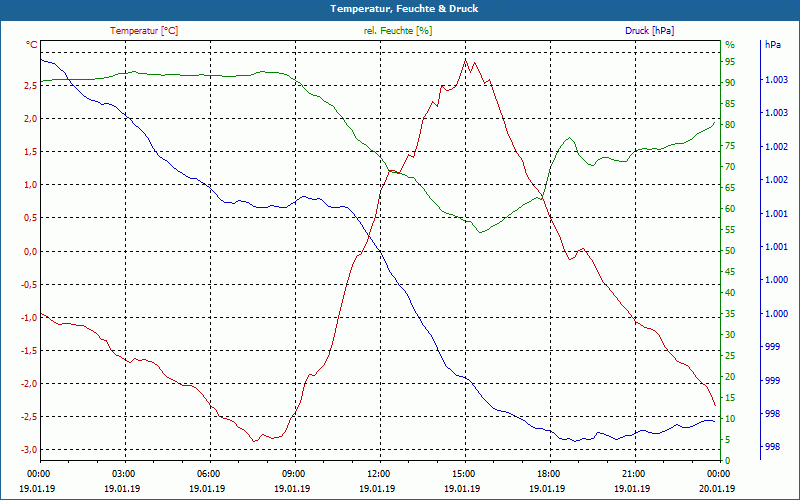Click the '50' humidity axis value
Screen dimensions: 800x500
[730, 251]
